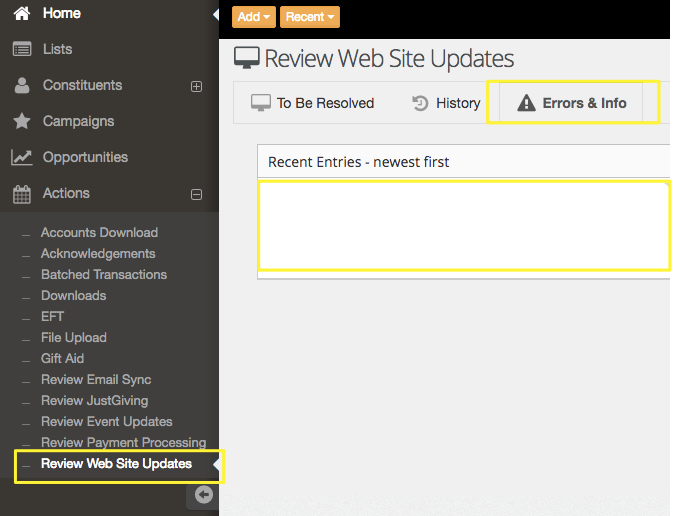This screenshot has height=516, width=673.
Task: Click the Constituents person icon
Action: (21, 86)
